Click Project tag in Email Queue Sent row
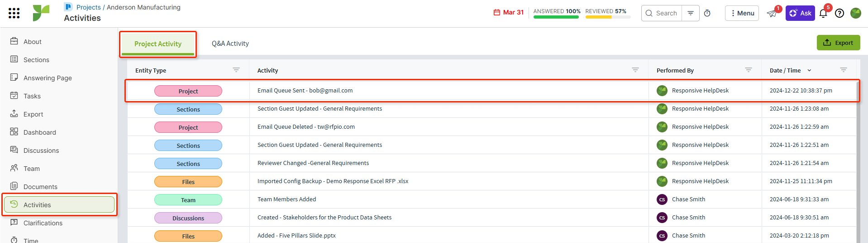 click(188, 91)
